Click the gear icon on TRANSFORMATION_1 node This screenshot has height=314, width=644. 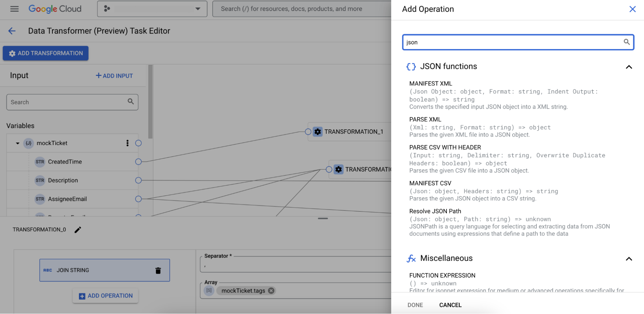pyautogui.click(x=317, y=132)
